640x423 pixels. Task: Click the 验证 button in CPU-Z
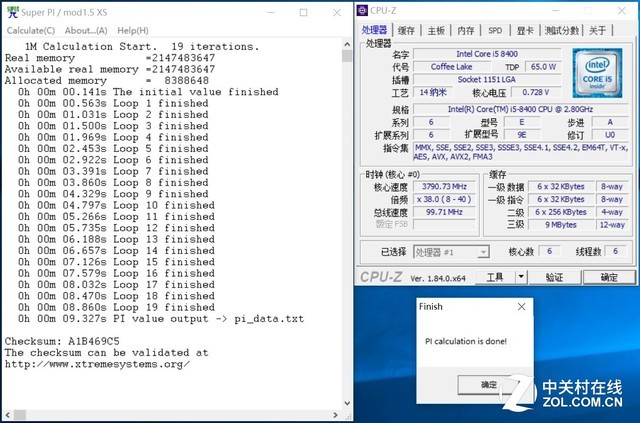554,277
